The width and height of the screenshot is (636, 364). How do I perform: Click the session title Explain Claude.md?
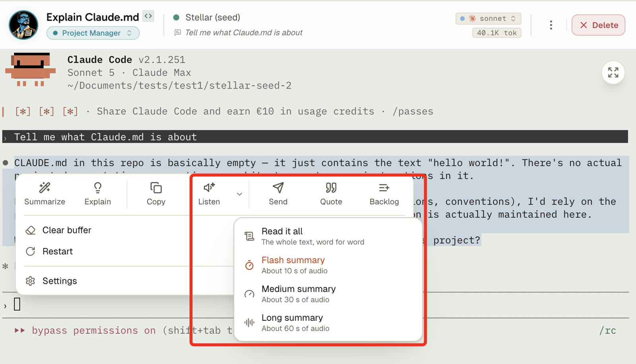tap(93, 17)
